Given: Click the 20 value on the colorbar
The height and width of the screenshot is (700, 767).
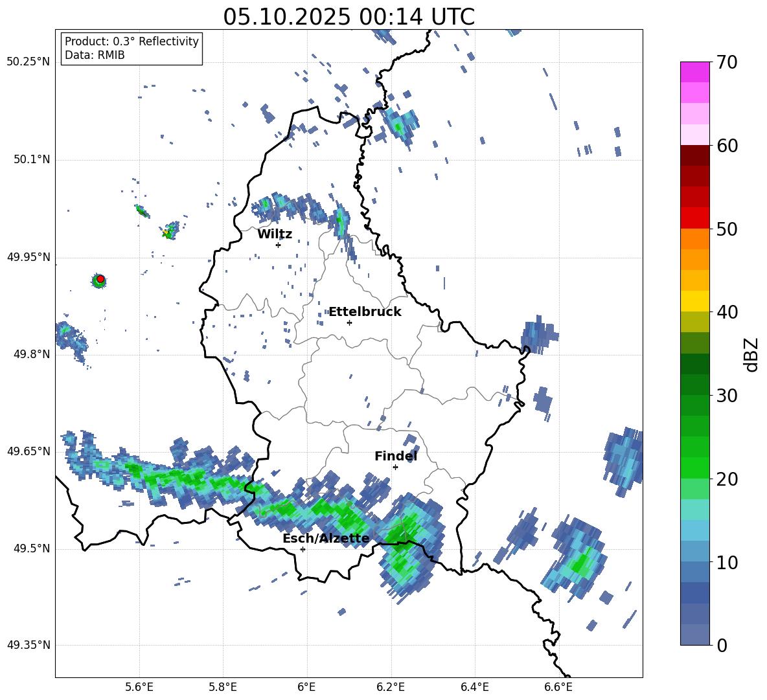Looking at the screenshot, I should [727, 479].
